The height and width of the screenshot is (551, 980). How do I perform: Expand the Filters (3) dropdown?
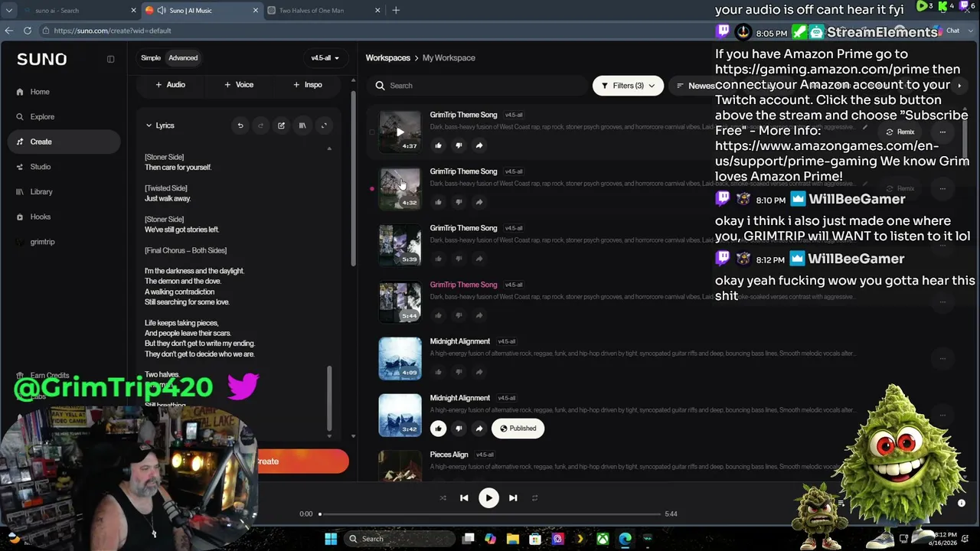[x=628, y=86]
